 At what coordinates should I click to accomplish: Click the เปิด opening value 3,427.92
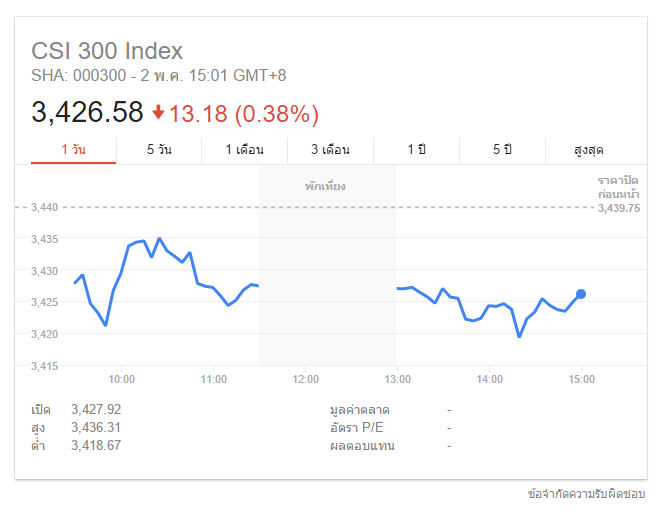coord(96,410)
